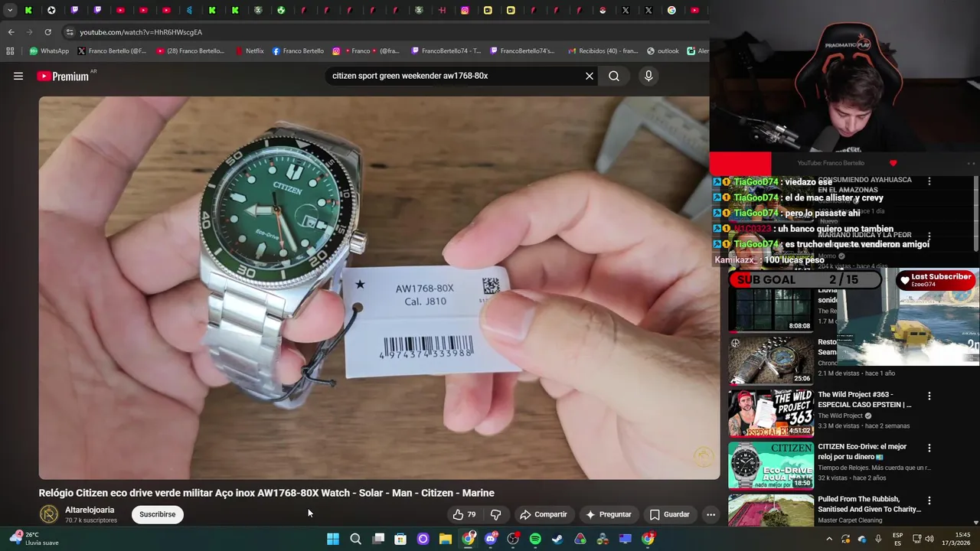The width and height of the screenshot is (980, 551).
Task: Open options for CITIZEN Eco-Drive video
Action: click(x=929, y=448)
